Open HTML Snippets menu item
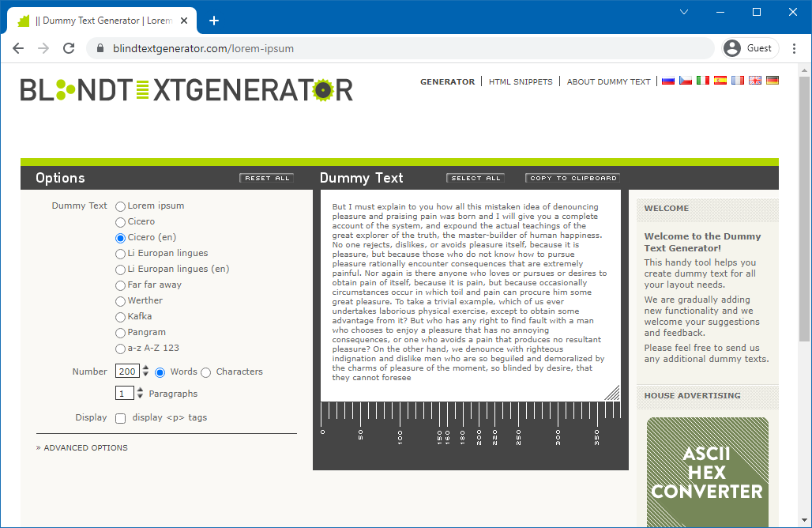812x528 pixels. point(521,81)
